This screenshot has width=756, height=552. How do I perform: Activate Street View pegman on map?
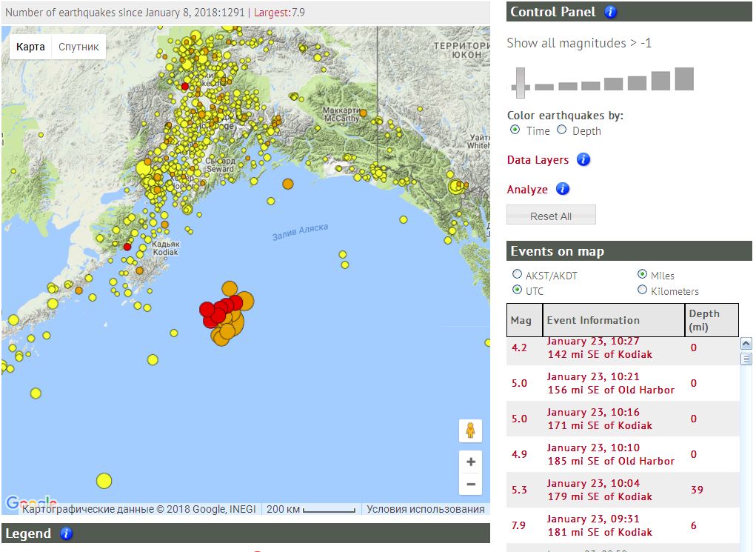click(x=471, y=430)
